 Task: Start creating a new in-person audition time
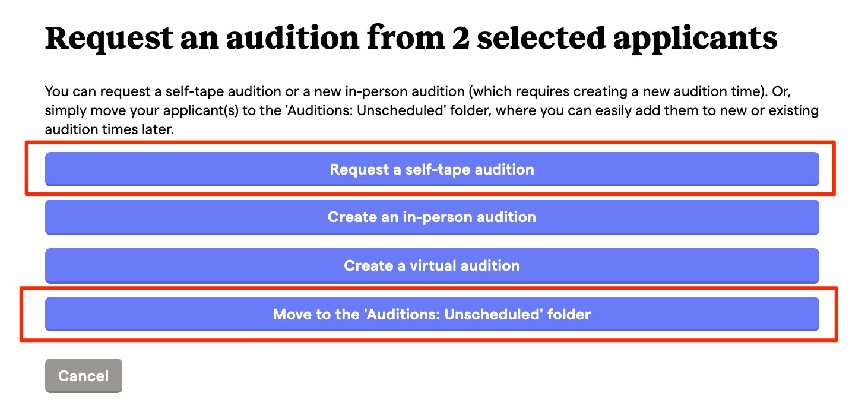pos(432,217)
